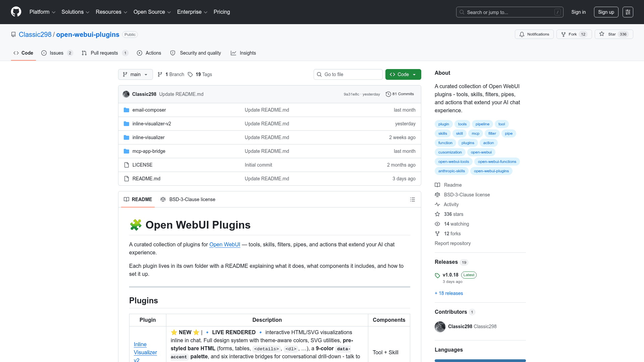Click the star icon beside Star count
Viewport: 644px width, 362px height.
pos(602,34)
